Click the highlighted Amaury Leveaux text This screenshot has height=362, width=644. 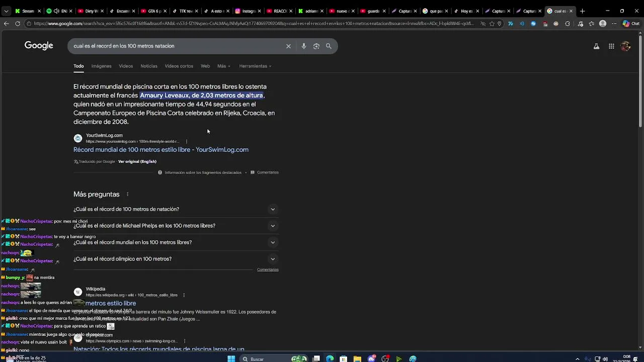coord(201,96)
